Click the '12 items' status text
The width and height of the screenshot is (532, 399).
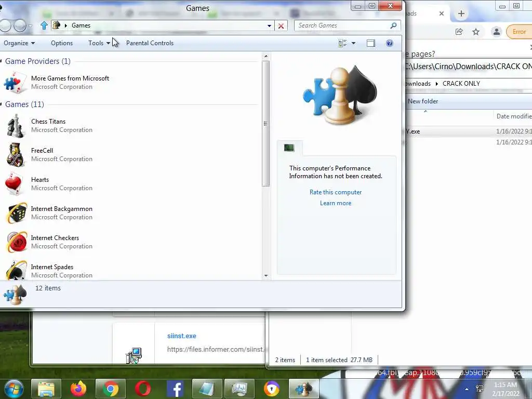coord(48,288)
